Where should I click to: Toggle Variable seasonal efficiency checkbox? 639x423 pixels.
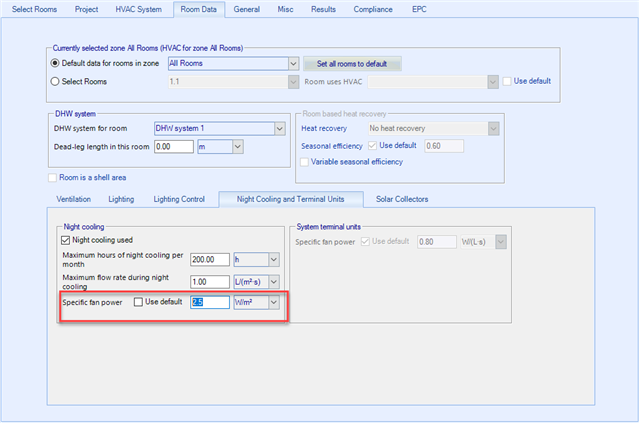(x=306, y=161)
